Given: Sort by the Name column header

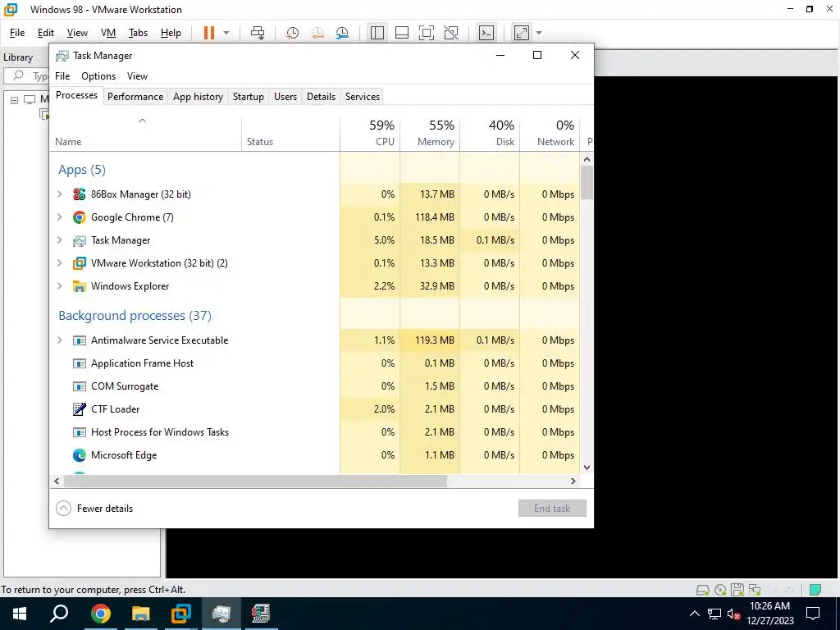Looking at the screenshot, I should tap(145, 132).
